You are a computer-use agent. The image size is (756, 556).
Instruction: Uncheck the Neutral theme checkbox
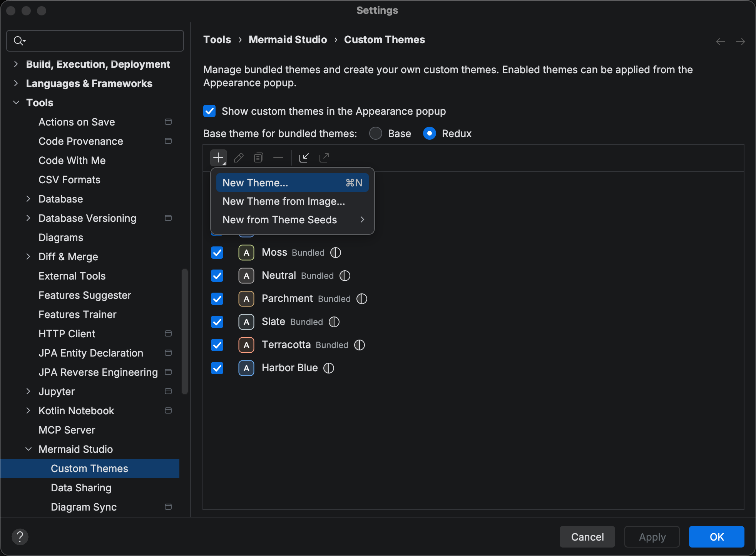[x=217, y=276]
